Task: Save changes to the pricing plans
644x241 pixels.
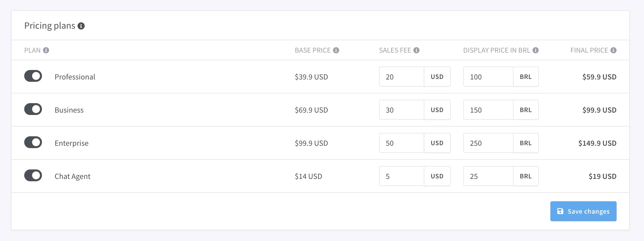Action: click(583, 211)
